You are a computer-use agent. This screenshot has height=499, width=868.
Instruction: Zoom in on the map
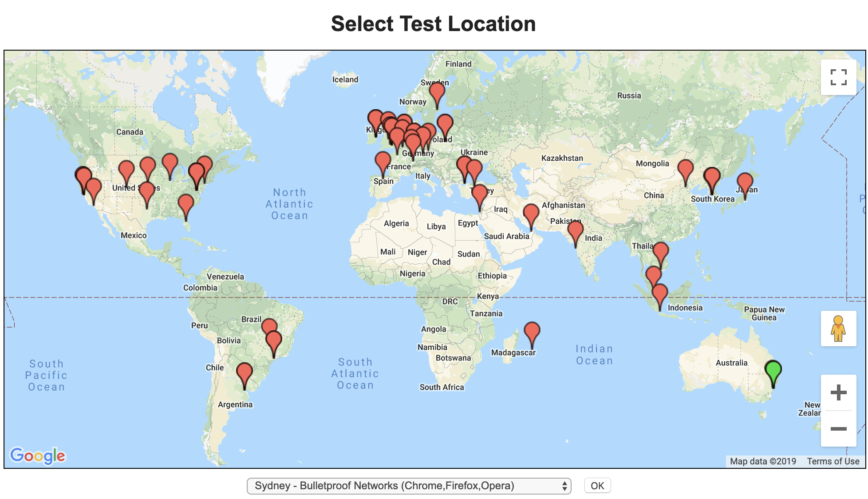coord(838,393)
